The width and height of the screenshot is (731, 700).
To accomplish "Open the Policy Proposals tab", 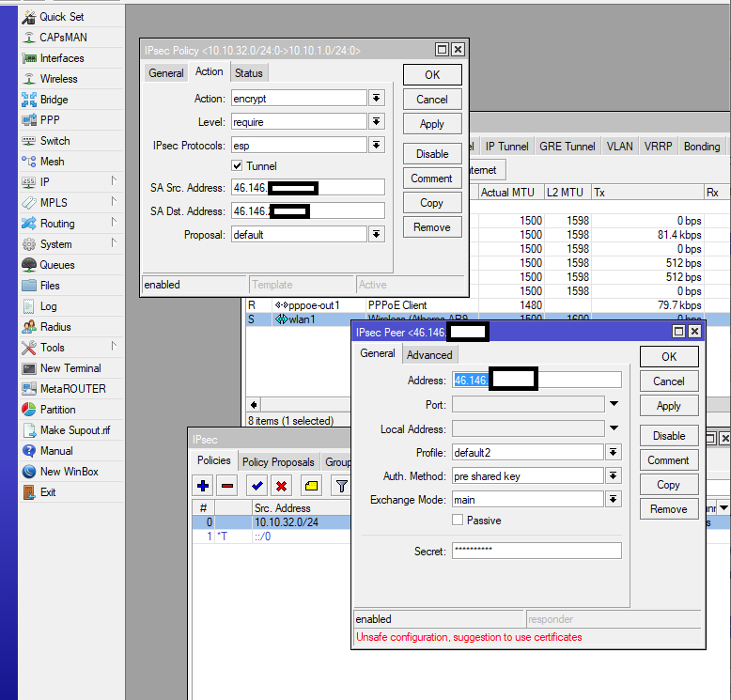I will coord(278,462).
